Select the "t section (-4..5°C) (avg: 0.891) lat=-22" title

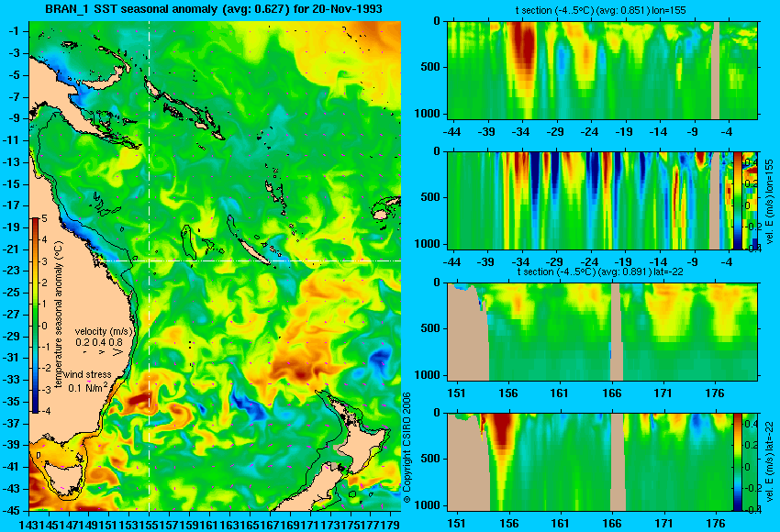[x=600, y=272]
